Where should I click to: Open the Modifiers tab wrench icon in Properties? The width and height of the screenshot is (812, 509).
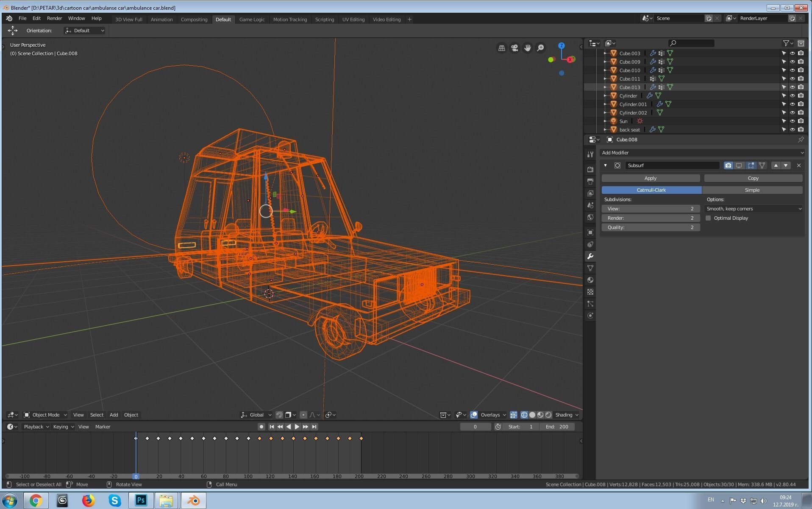[590, 256]
